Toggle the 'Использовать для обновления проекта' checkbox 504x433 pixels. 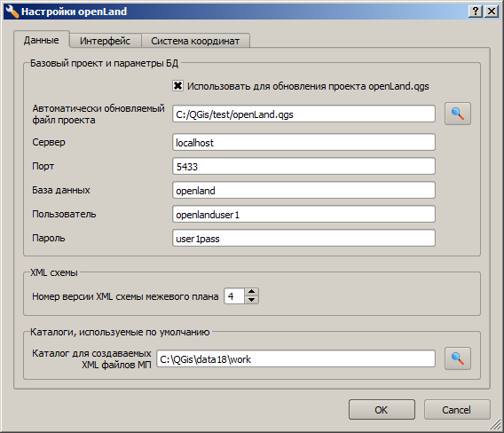tap(177, 86)
